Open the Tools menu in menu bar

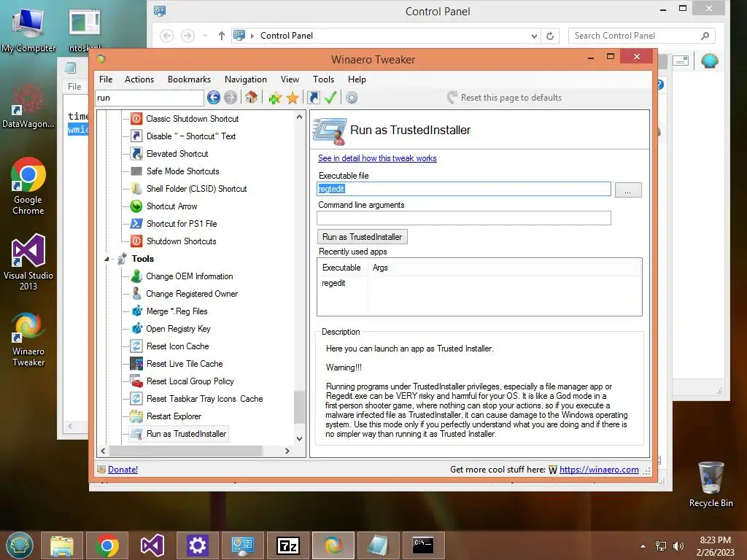pyautogui.click(x=323, y=79)
